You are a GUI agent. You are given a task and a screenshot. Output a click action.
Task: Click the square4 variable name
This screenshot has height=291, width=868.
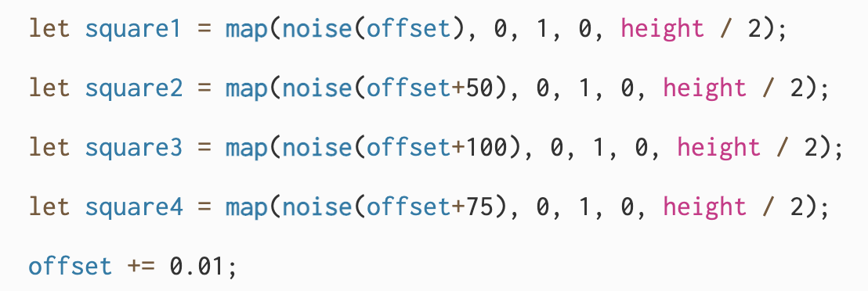click(133, 207)
